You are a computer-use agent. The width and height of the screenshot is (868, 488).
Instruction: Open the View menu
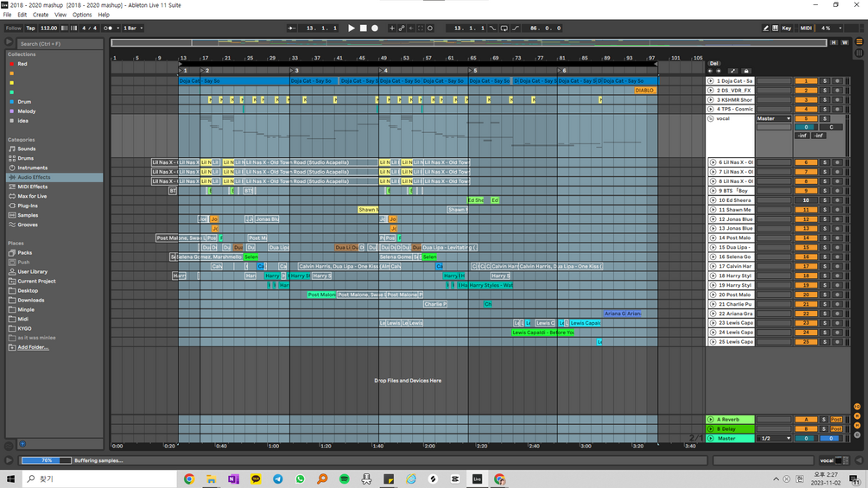tap(60, 15)
